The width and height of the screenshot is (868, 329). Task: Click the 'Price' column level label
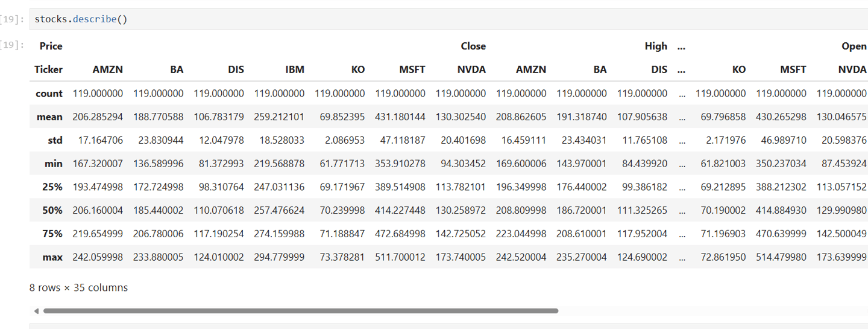(x=51, y=46)
